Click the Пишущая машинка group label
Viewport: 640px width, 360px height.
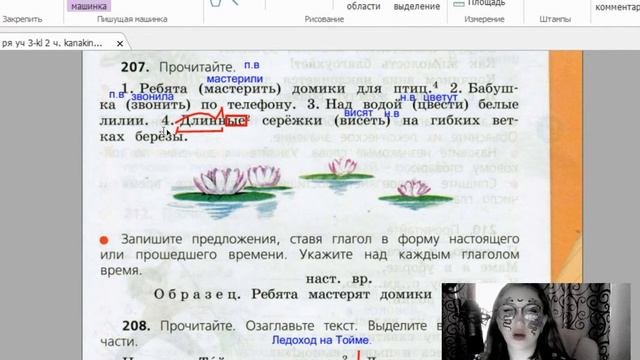point(132,19)
